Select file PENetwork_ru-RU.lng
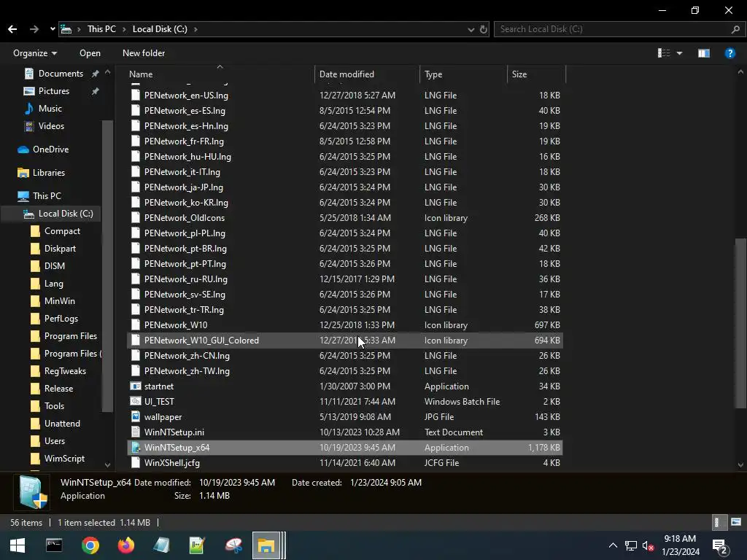Screen dimensions: 747x560 pyautogui.click(x=345, y=279)
